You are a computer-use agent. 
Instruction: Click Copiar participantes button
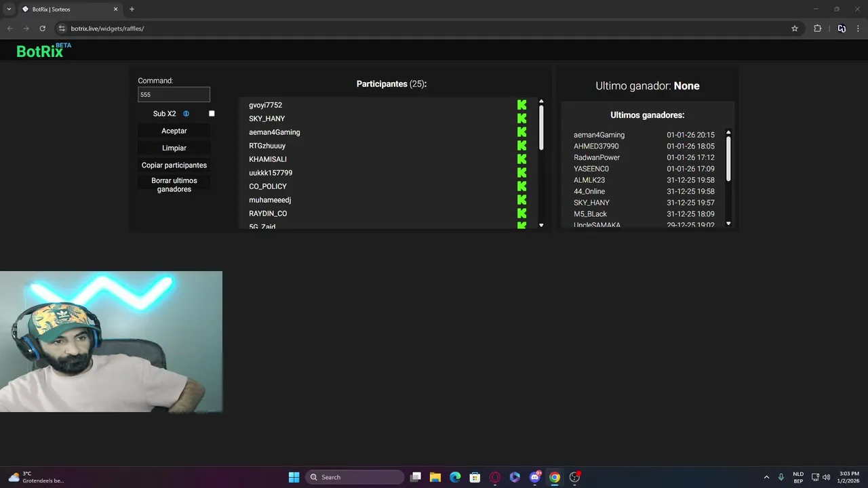click(174, 165)
